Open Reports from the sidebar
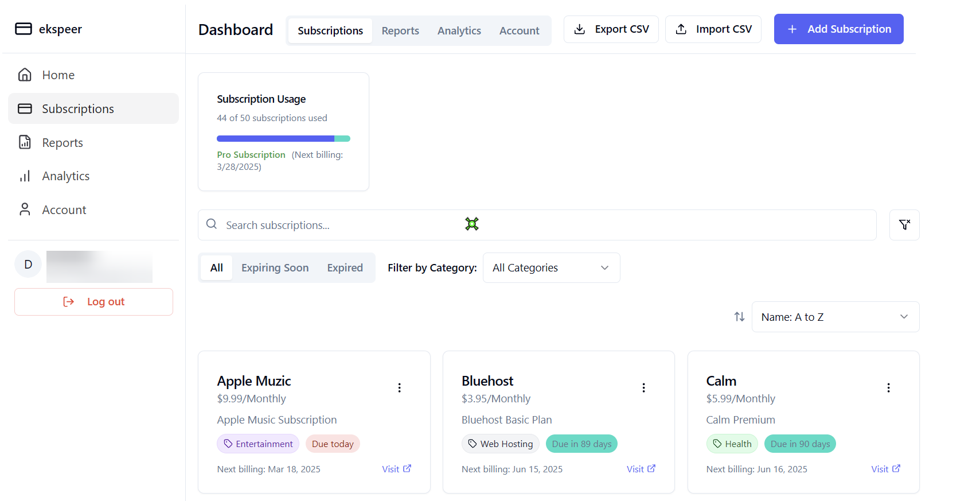980x501 pixels. coord(93,142)
